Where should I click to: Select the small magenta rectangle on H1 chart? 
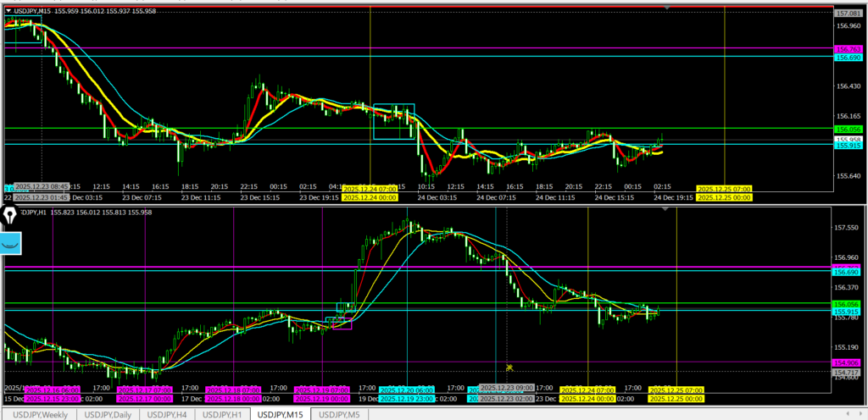pyautogui.click(x=342, y=323)
